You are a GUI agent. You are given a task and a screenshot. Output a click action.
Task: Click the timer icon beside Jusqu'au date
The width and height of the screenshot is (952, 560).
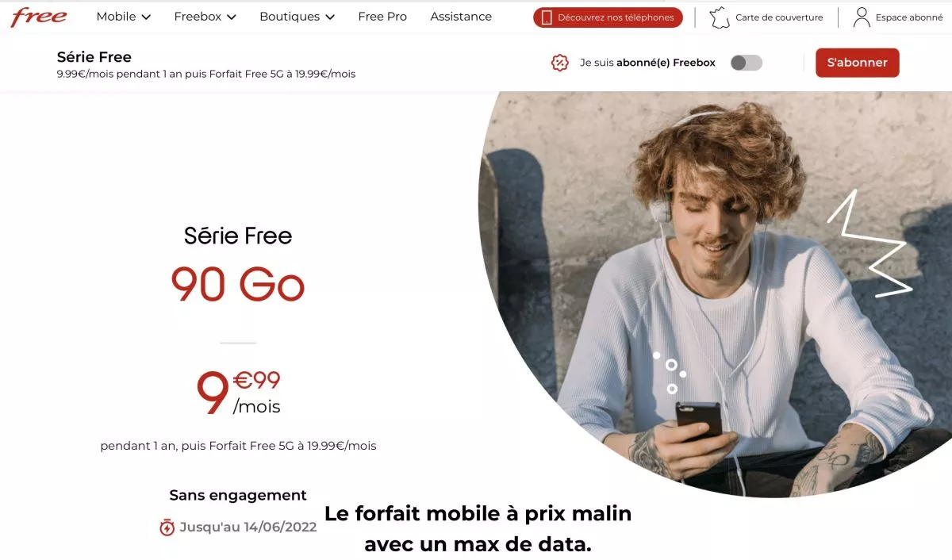[167, 527]
